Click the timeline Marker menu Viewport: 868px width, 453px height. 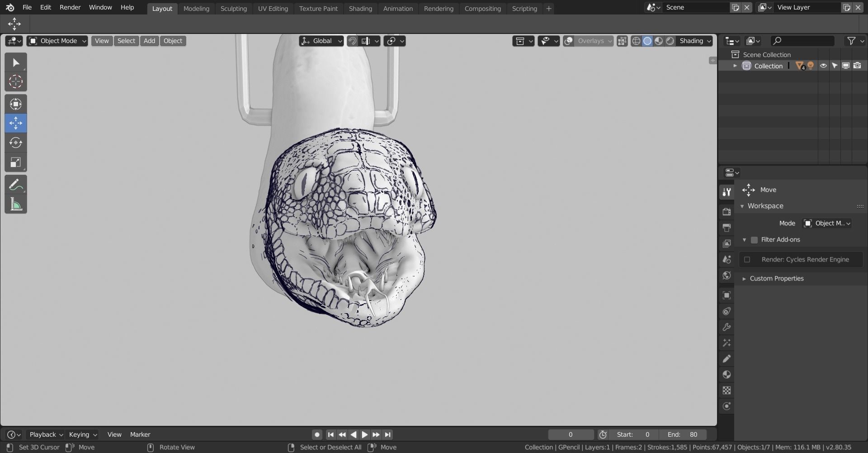pyautogui.click(x=140, y=434)
